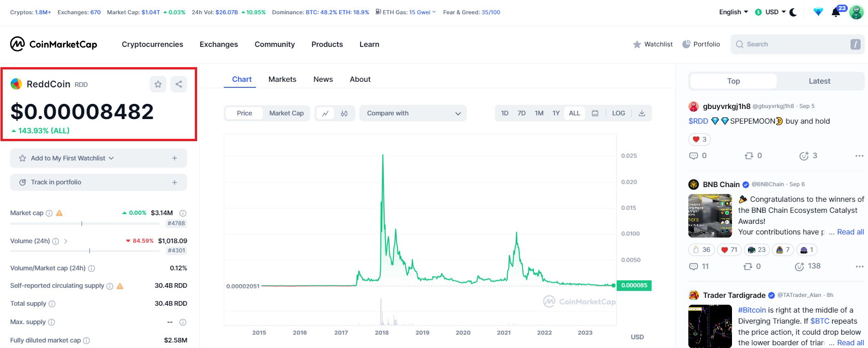Click the Market cap warning triangle
This screenshot has height=348, width=868.
coord(59,213)
